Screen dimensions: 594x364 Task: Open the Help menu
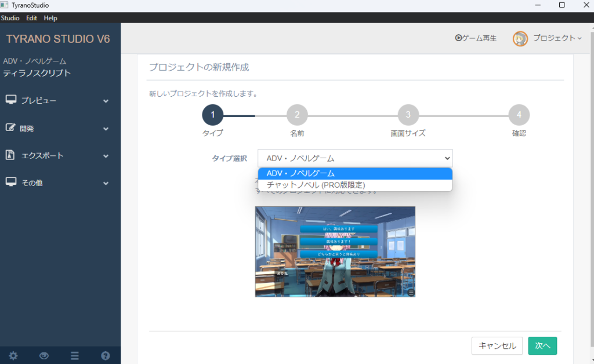coord(50,18)
